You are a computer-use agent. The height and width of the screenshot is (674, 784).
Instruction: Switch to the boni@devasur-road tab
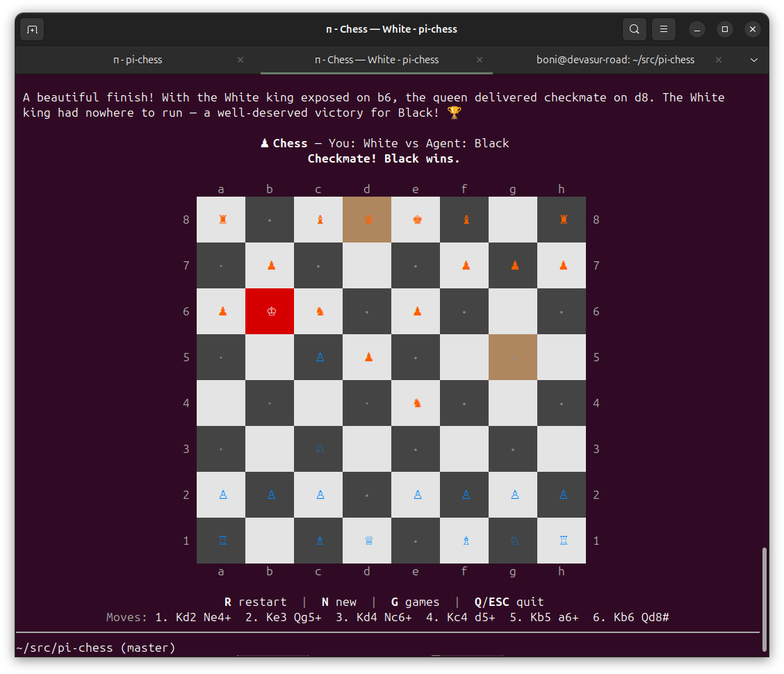pyautogui.click(x=616, y=60)
